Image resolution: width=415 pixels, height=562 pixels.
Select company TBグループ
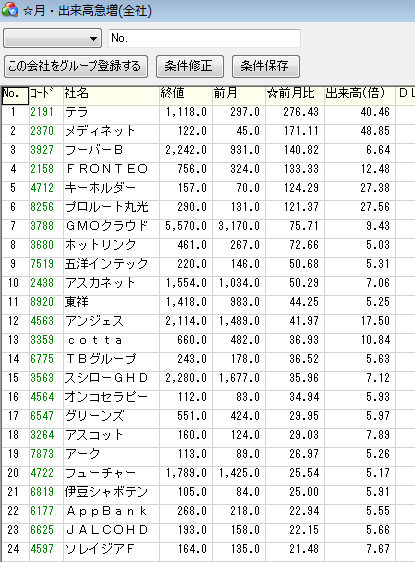[101, 359]
